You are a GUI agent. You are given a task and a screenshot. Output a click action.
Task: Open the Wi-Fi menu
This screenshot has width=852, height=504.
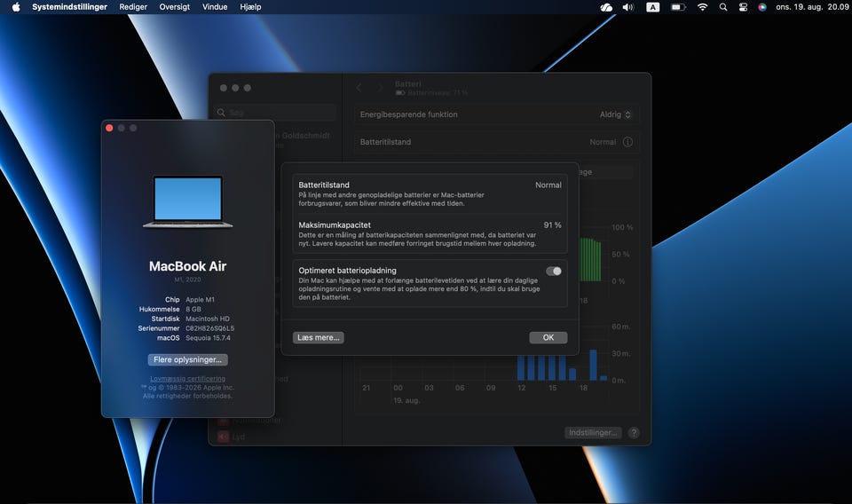(703, 7)
